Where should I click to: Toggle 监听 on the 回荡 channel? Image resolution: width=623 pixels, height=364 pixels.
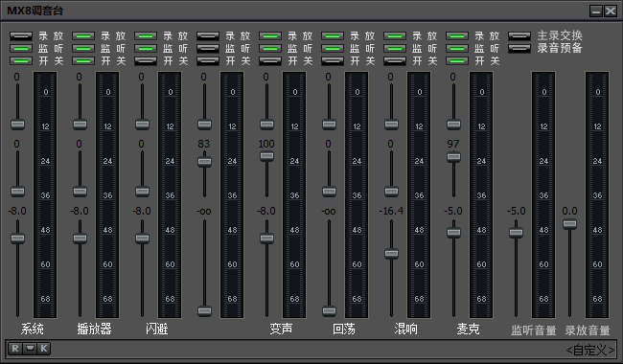[x=333, y=49]
